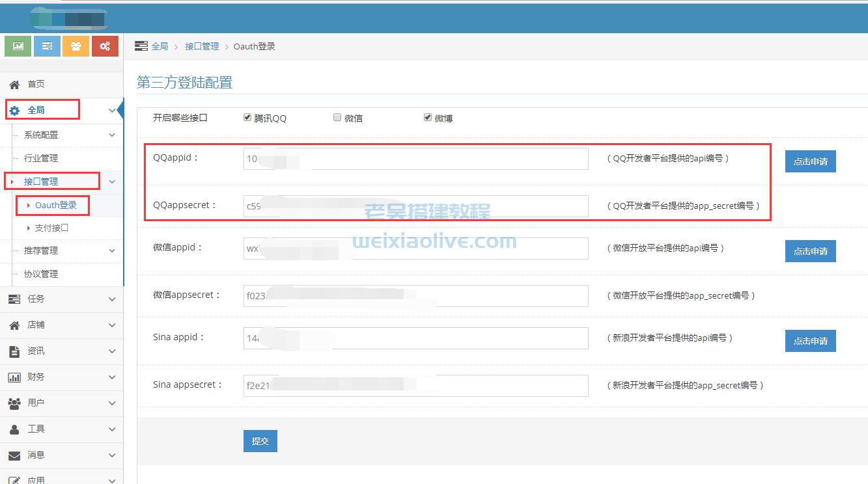This screenshot has height=484, width=868.
Task: Open the green statistics dashboard icon
Action: [18, 46]
